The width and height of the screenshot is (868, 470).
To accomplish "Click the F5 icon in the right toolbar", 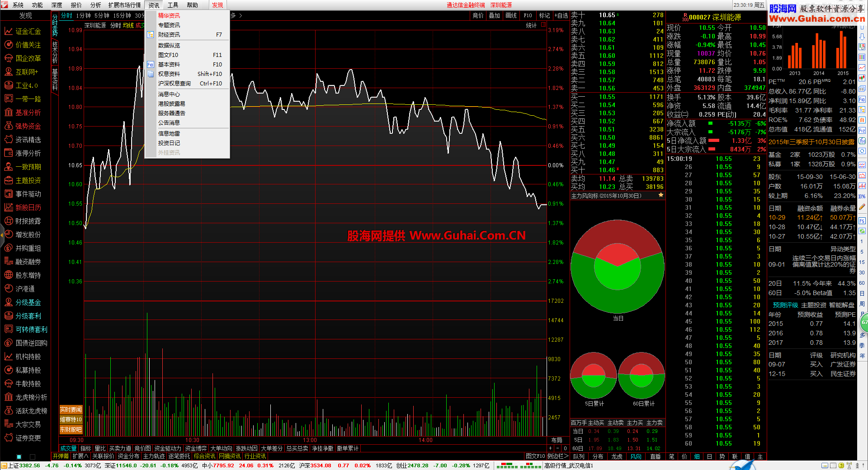I will pos(862,221).
